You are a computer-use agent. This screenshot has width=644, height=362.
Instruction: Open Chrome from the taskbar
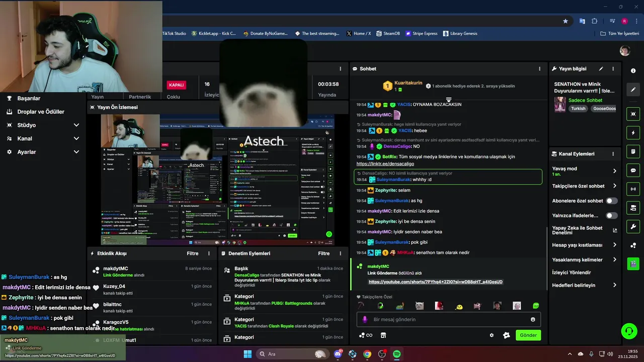pyautogui.click(x=367, y=354)
